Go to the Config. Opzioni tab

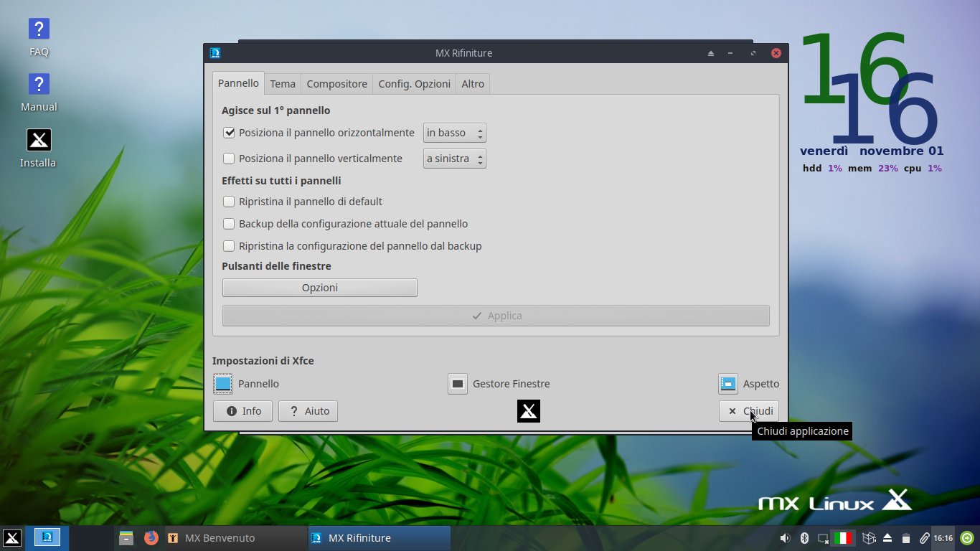[415, 84]
